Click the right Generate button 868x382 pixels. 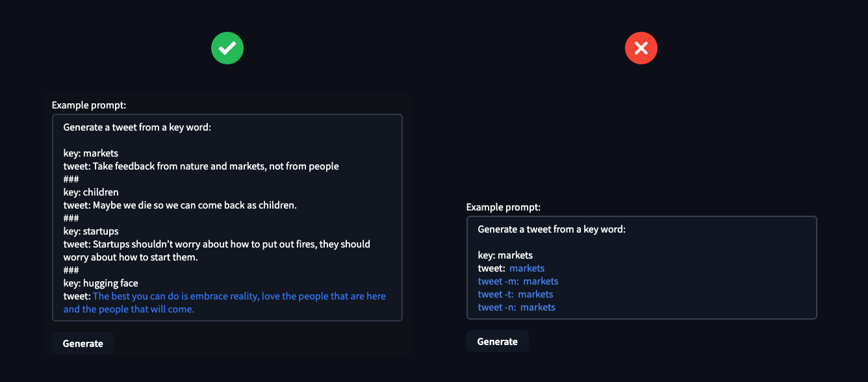point(497,340)
